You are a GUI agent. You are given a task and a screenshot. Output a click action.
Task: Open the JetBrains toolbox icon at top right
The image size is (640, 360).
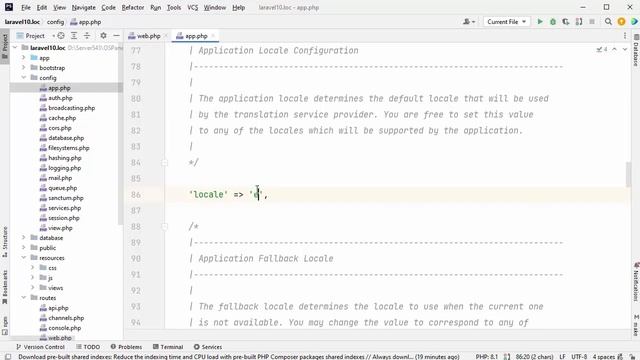[634, 22]
